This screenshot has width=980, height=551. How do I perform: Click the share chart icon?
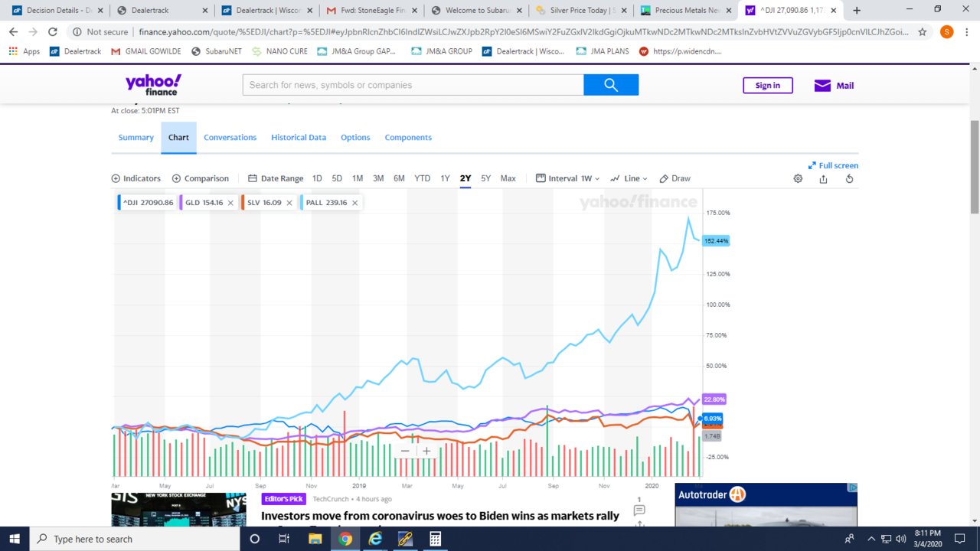pos(823,178)
